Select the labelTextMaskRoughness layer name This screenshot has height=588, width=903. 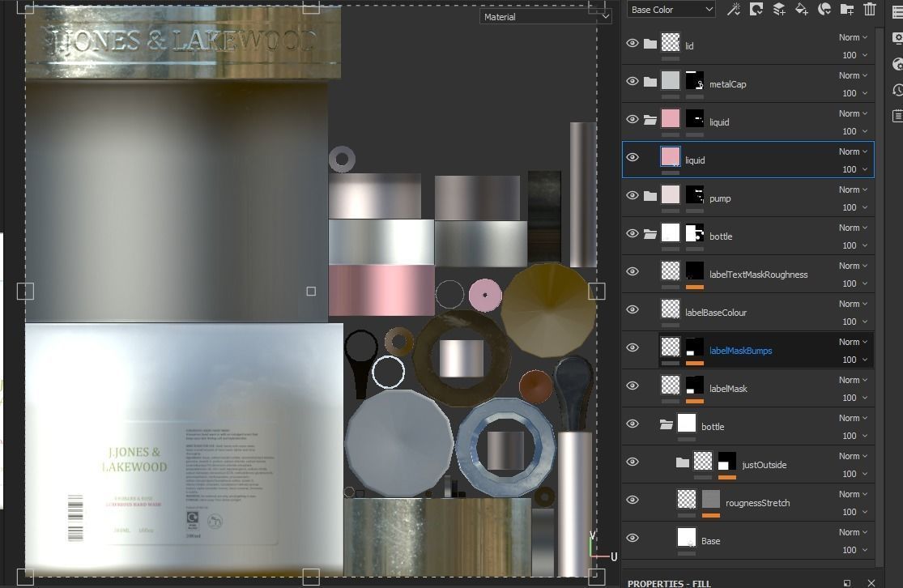pos(759,275)
